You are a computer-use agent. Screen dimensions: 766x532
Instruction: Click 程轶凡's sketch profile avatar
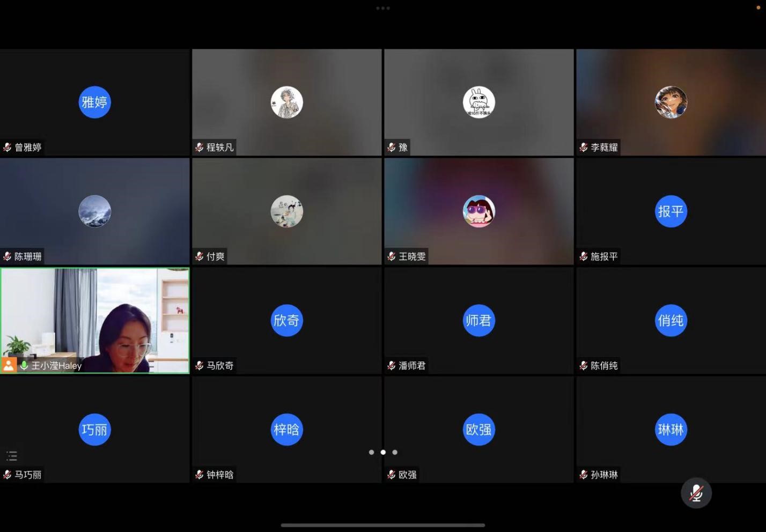286,102
